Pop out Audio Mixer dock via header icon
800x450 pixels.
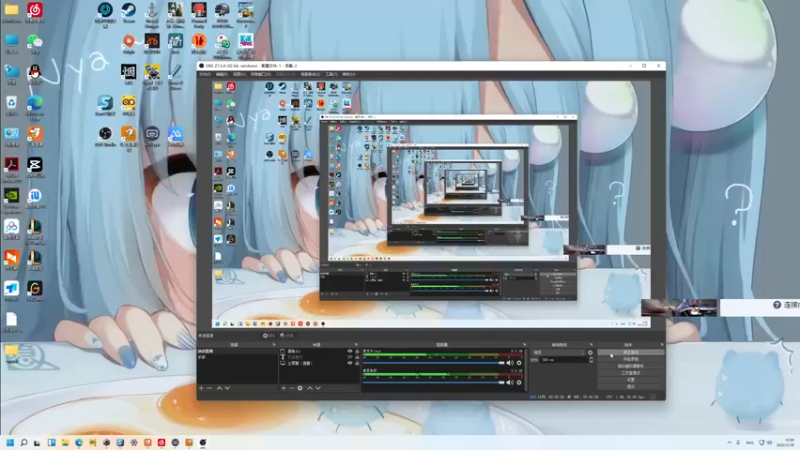pos(524,345)
